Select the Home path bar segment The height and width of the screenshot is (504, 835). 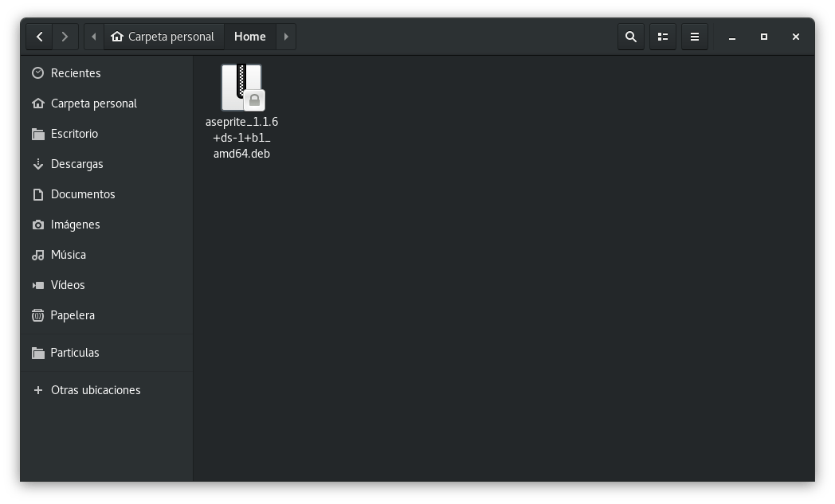point(249,37)
